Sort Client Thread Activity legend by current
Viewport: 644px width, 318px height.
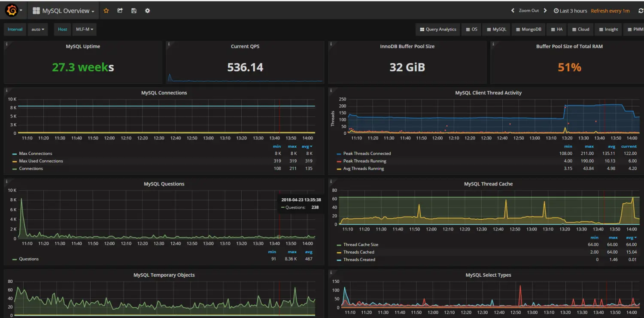pos(629,146)
